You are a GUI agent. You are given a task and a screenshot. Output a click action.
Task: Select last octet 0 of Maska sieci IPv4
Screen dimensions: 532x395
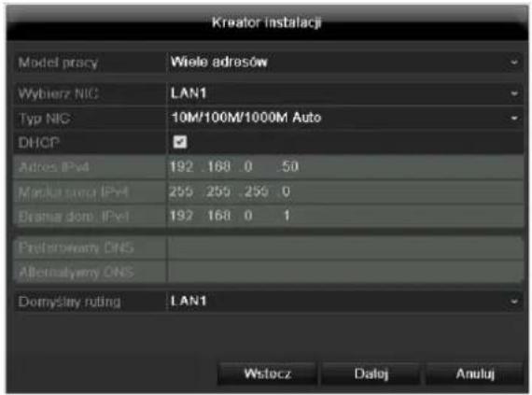(286, 191)
